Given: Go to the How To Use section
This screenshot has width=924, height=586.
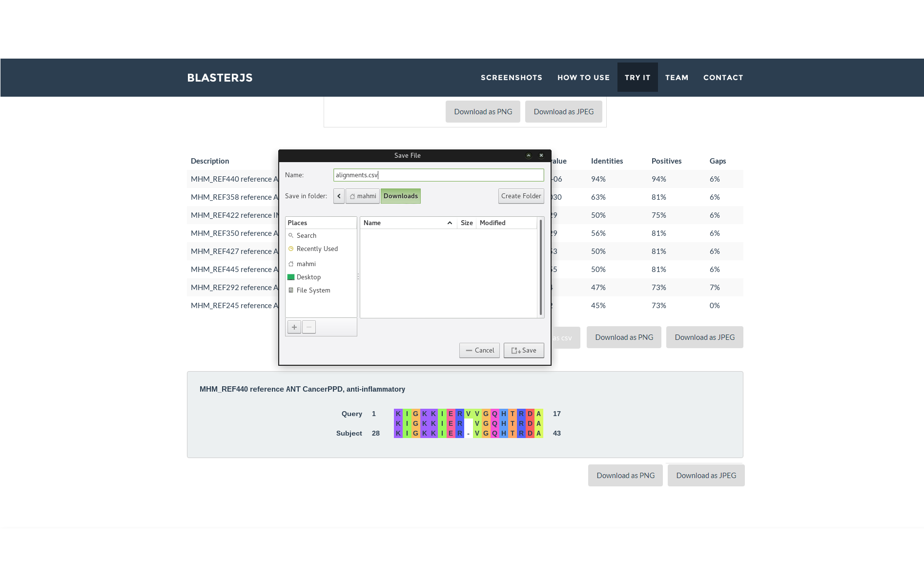Looking at the screenshot, I should [583, 78].
